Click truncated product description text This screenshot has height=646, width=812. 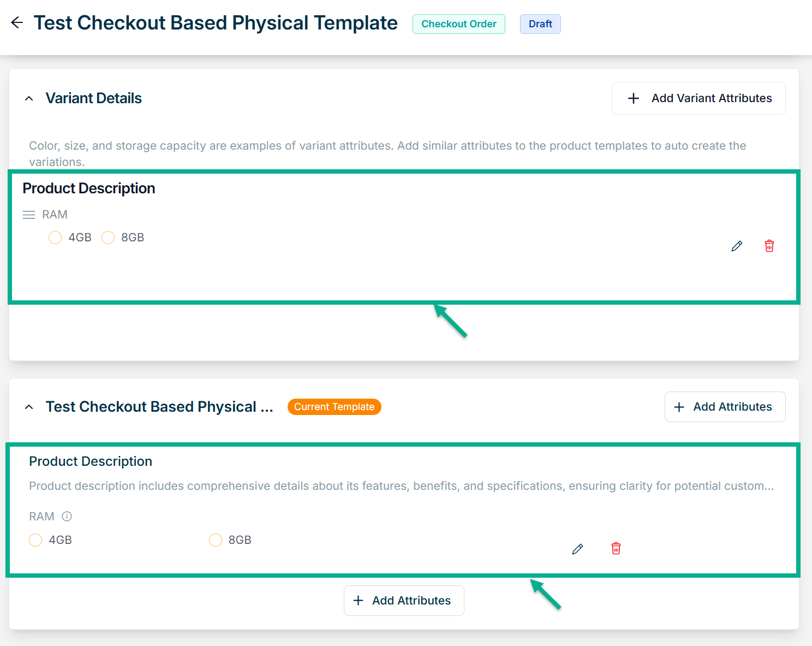(401, 486)
